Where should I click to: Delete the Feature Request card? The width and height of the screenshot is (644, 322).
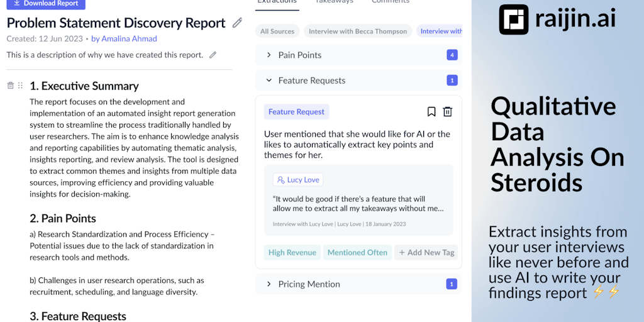(x=448, y=112)
